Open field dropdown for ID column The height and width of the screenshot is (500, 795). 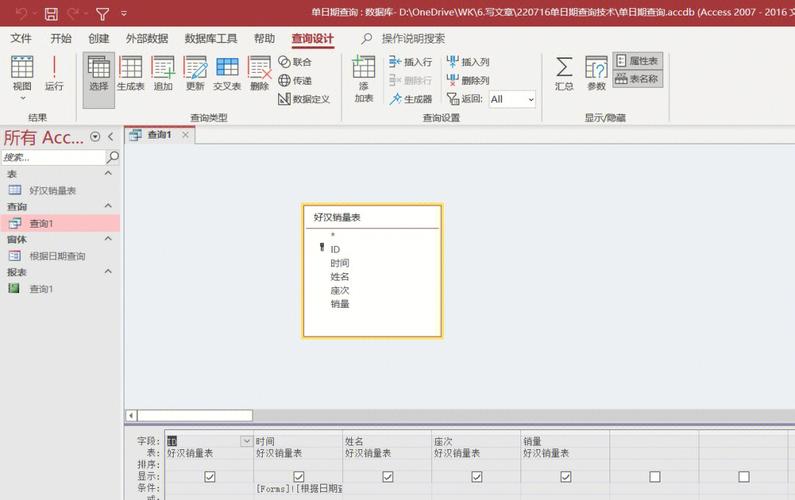(246, 441)
